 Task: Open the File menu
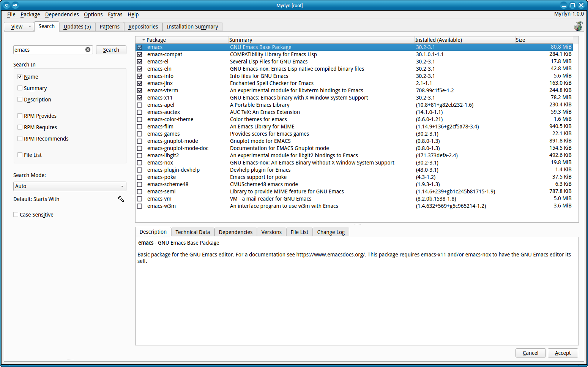[x=11, y=14]
